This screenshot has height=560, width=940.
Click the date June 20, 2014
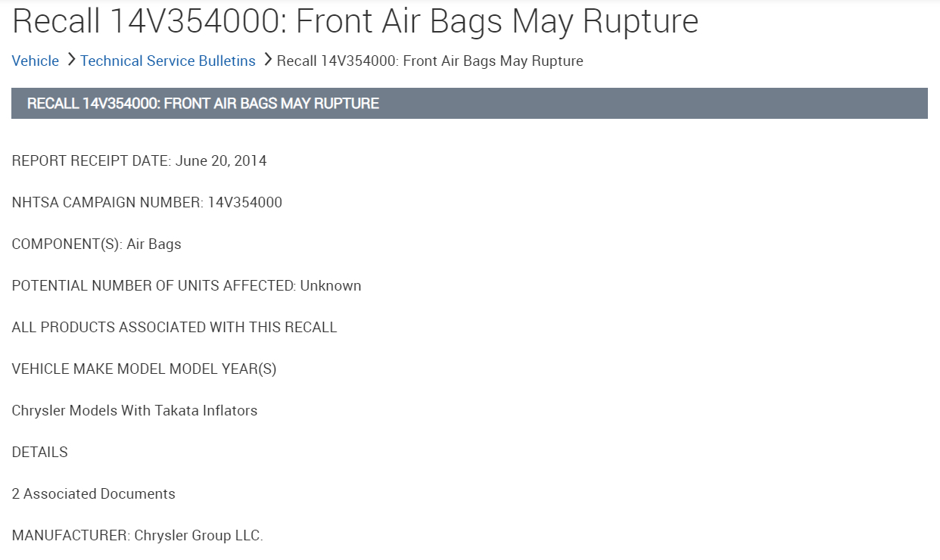tap(221, 161)
